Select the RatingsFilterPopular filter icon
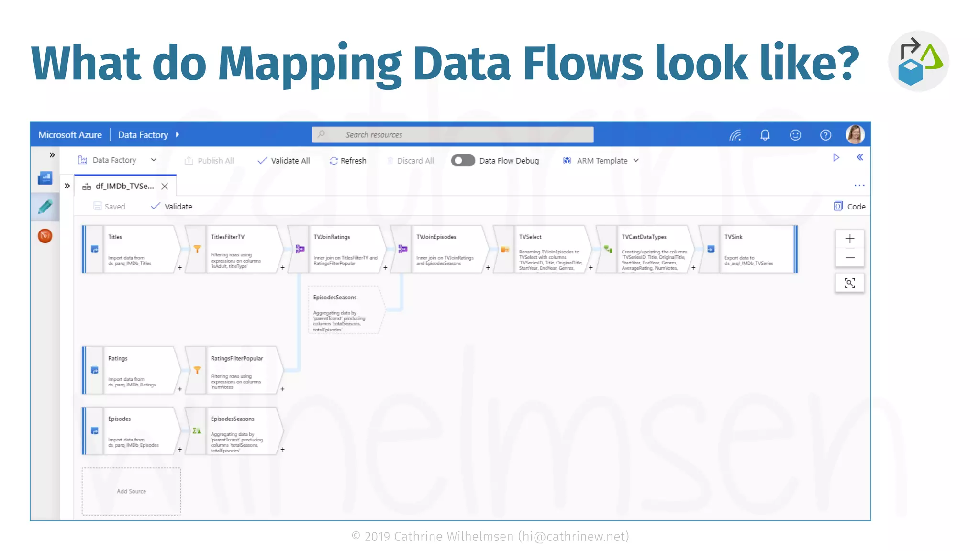 [197, 370]
